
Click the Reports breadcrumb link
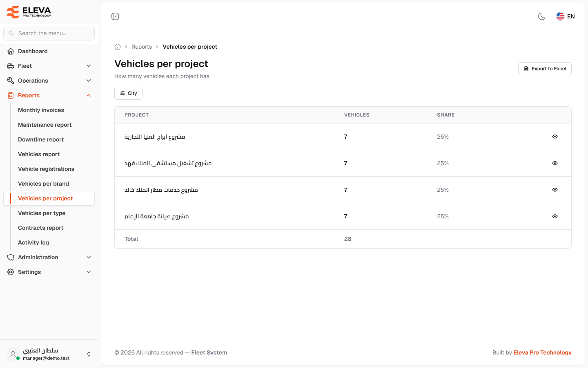142,47
